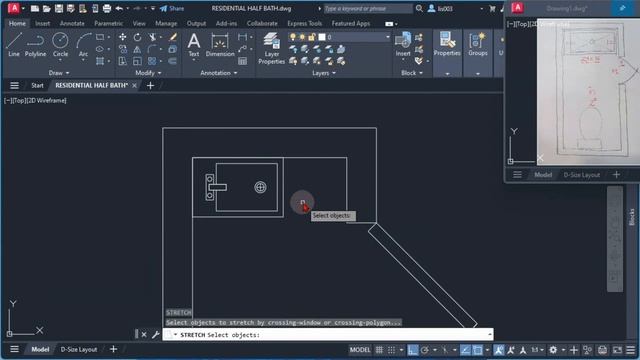Expand the Annotation panel
The width and height of the screenshot is (640, 360).
(x=219, y=73)
